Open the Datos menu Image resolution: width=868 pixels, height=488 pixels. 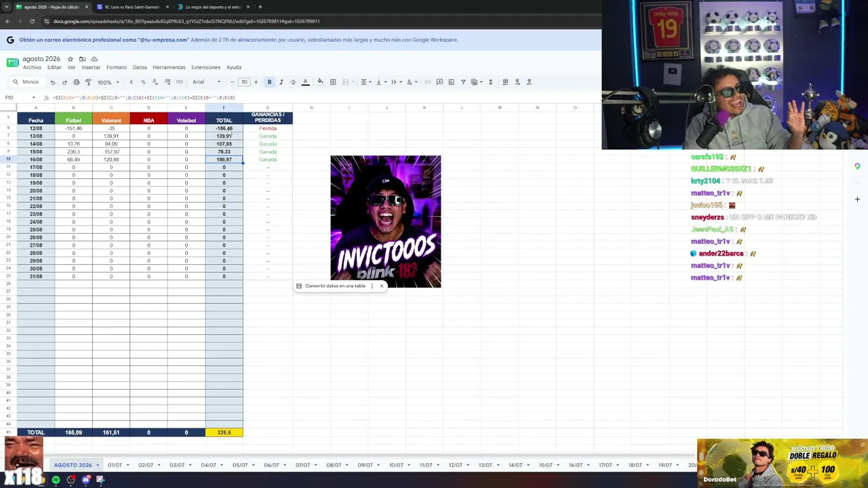coord(140,68)
